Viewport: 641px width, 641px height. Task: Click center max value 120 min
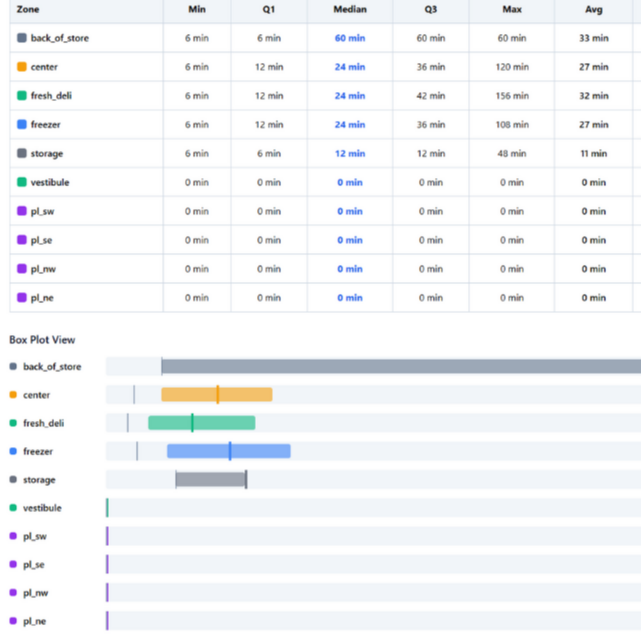click(512, 67)
